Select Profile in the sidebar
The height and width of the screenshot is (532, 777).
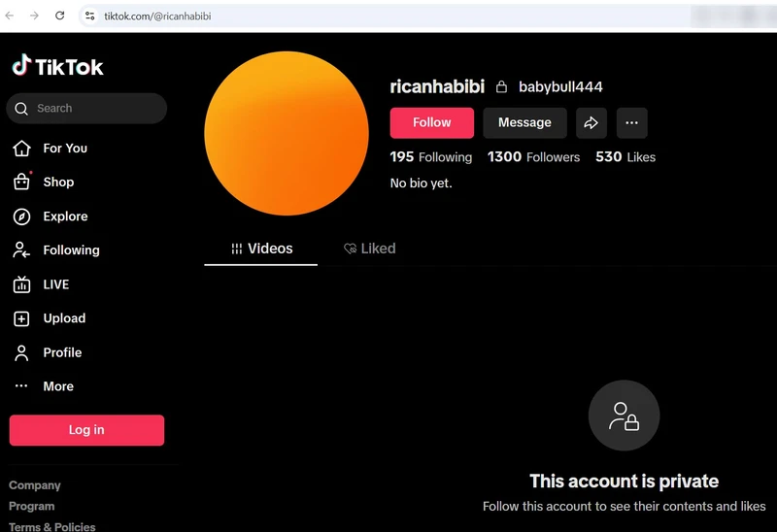[62, 352]
